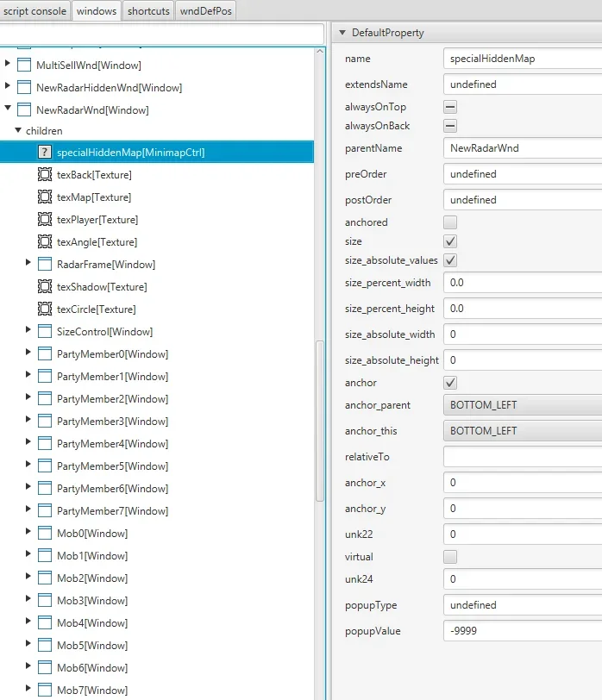Select the Mob7[Window] tree row

[x=157, y=691]
